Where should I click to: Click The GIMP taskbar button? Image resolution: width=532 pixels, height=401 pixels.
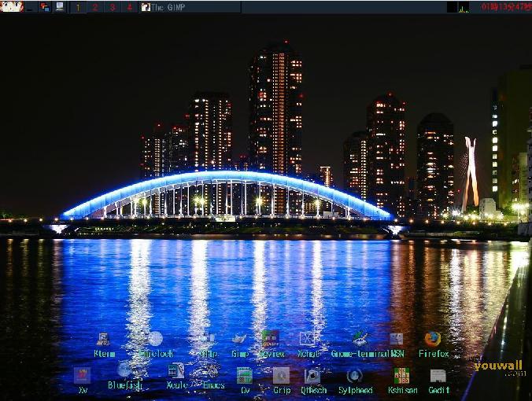[190, 7]
